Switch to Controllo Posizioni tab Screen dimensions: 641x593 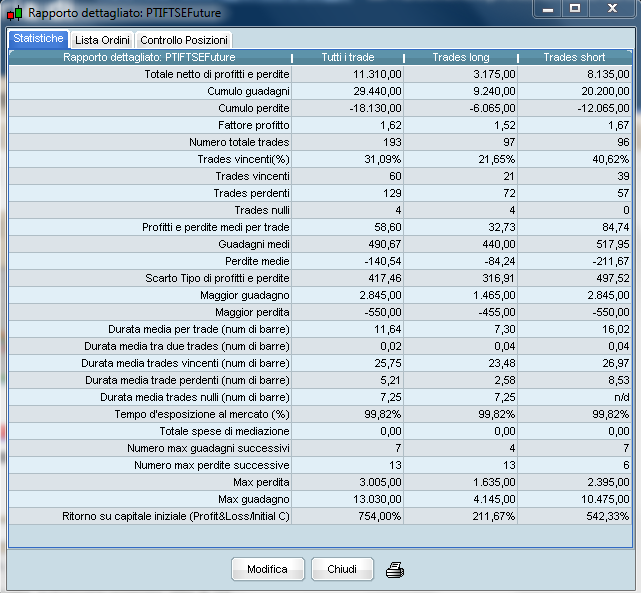pos(184,40)
